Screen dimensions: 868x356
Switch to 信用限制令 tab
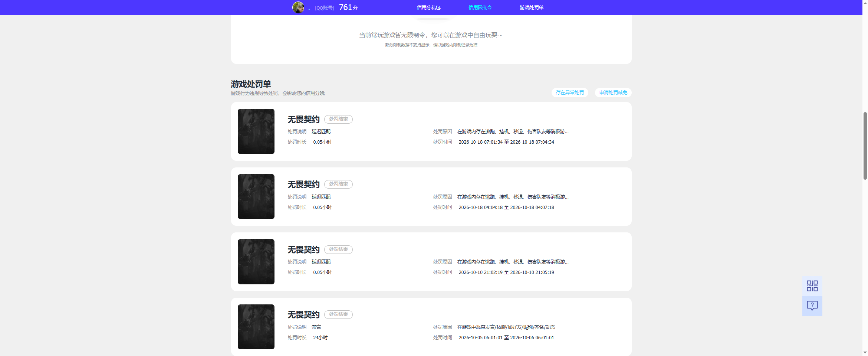(480, 7)
